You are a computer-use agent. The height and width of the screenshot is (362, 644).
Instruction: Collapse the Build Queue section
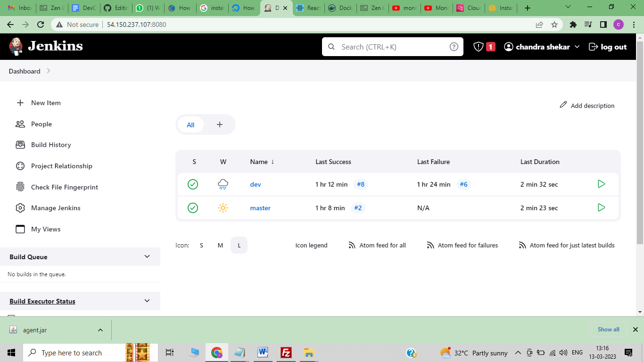pyautogui.click(x=147, y=256)
